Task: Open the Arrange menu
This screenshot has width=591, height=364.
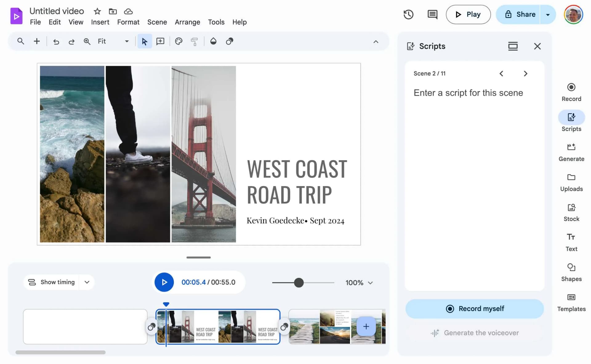Action: click(x=187, y=22)
